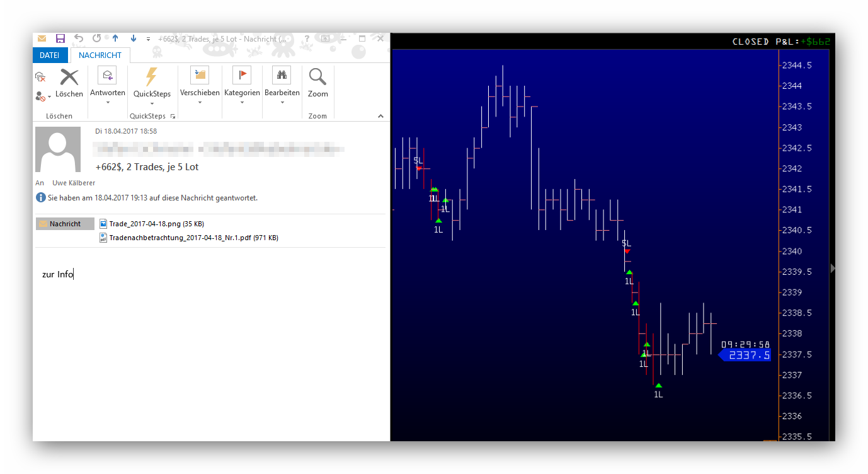The image size is (868, 474).
Task: Expand the Bearbeiten dropdown arrow
Action: (x=282, y=103)
